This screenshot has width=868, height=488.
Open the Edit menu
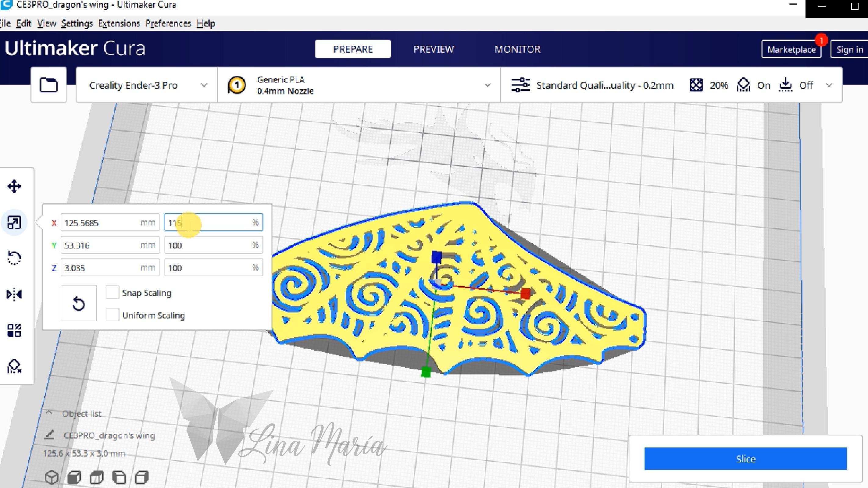[x=23, y=23]
